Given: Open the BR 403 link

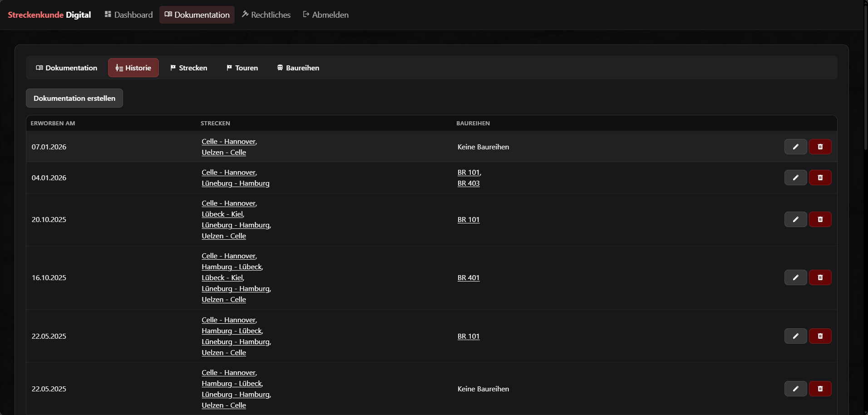Looking at the screenshot, I should [469, 183].
